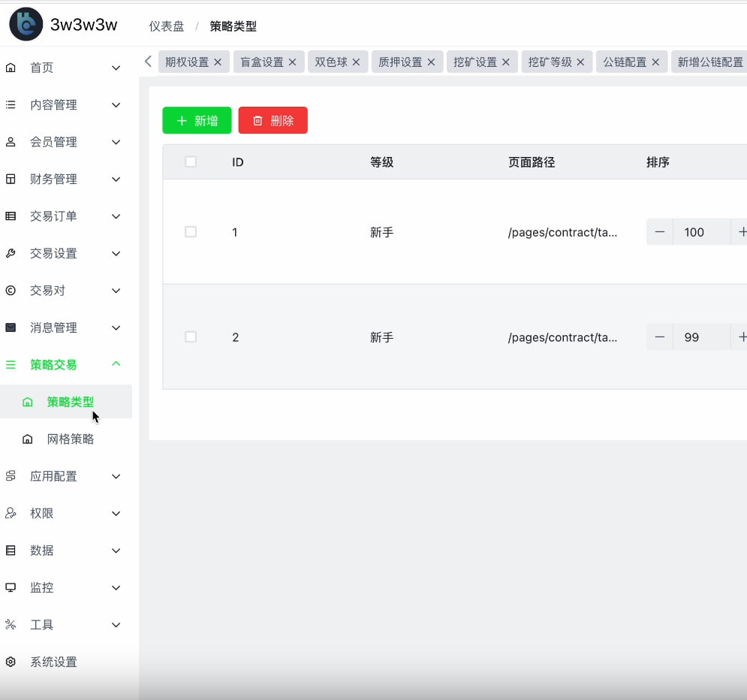Expand the 权限 menu chevron

click(x=116, y=513)
